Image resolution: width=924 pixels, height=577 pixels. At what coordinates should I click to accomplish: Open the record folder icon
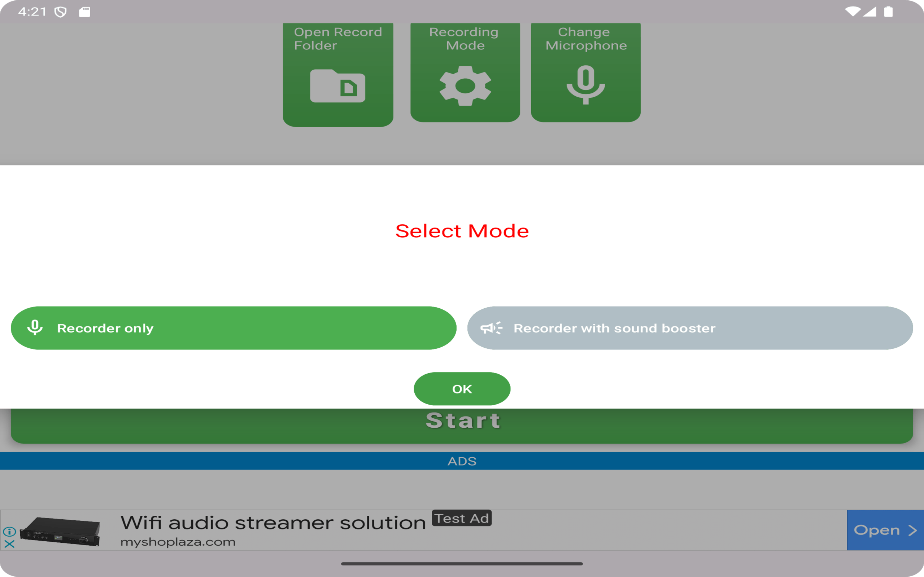click(x=337, y=86)
